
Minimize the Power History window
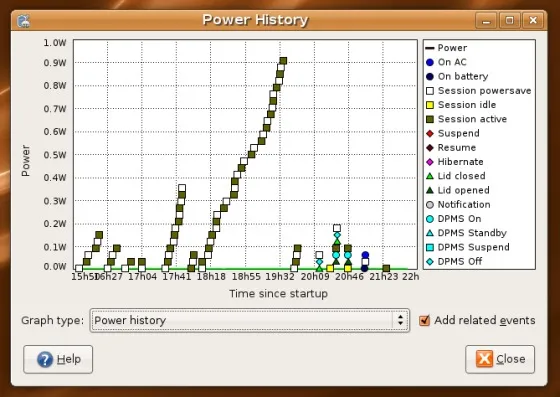click(x=486, y=20)
